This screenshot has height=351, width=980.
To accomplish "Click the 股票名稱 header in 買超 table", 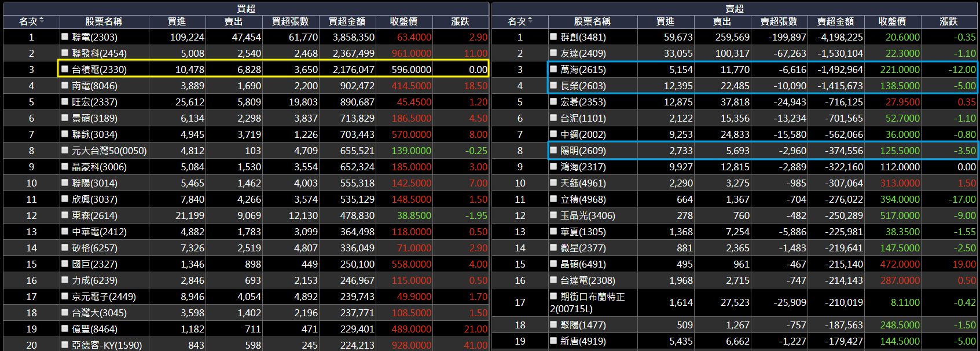I will tap(104, 21).
